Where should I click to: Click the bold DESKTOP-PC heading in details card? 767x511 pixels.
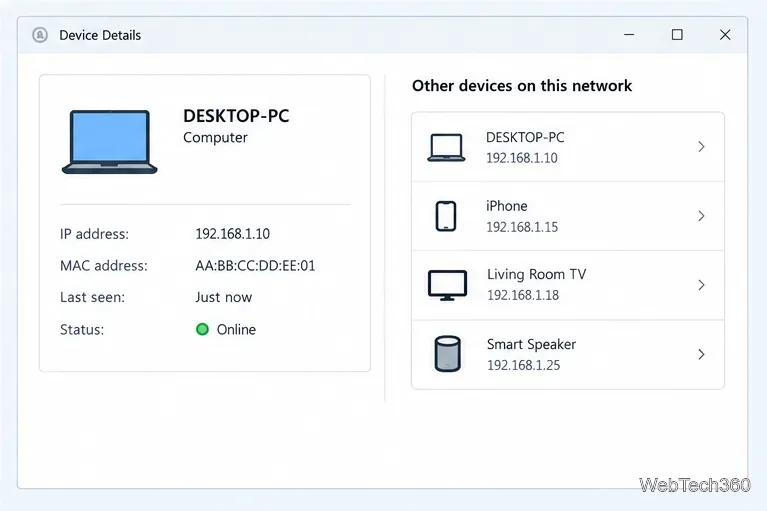pos(236,116)
